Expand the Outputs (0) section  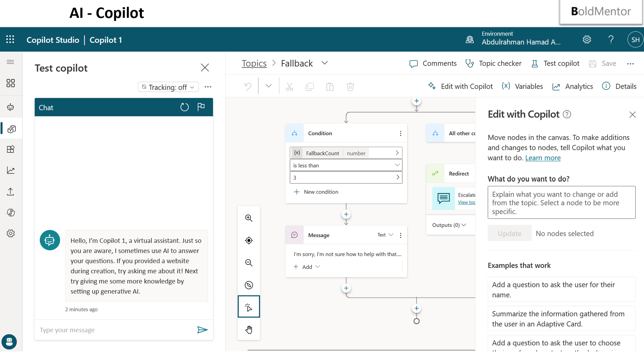449,225
